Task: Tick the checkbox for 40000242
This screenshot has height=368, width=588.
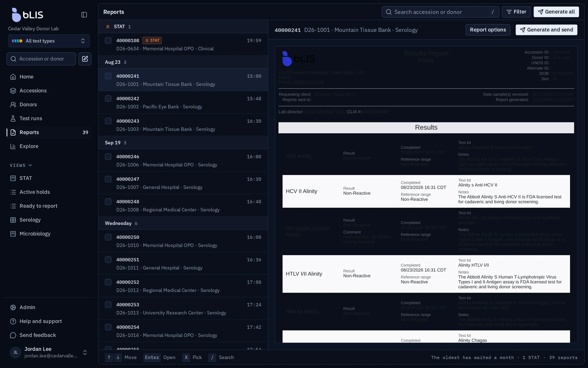Action: pos(108,98)
